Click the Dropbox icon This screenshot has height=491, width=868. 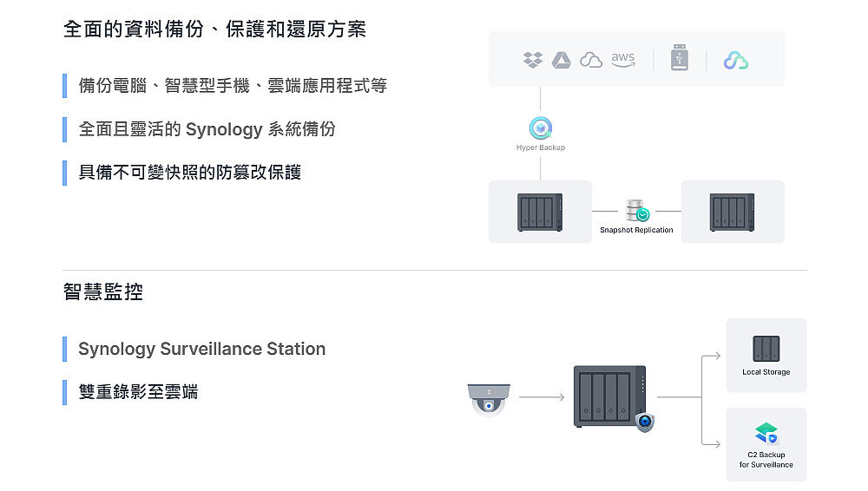[533, 60]
